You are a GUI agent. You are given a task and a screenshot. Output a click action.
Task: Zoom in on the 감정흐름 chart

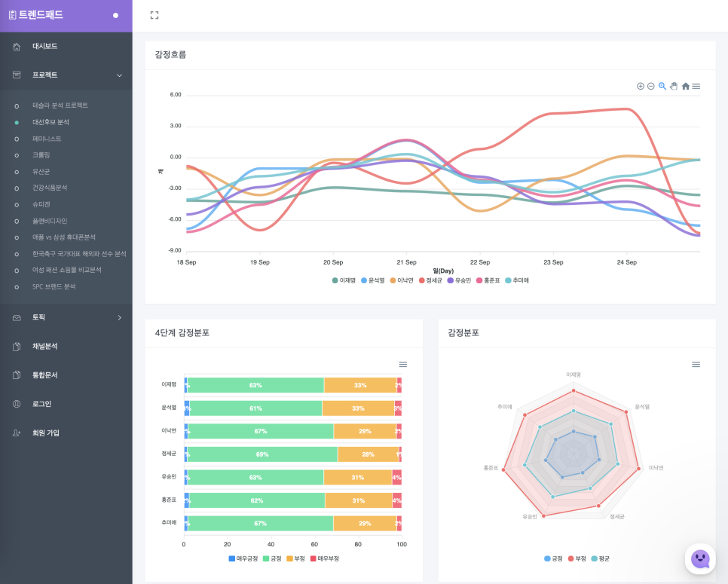[641, 87]
